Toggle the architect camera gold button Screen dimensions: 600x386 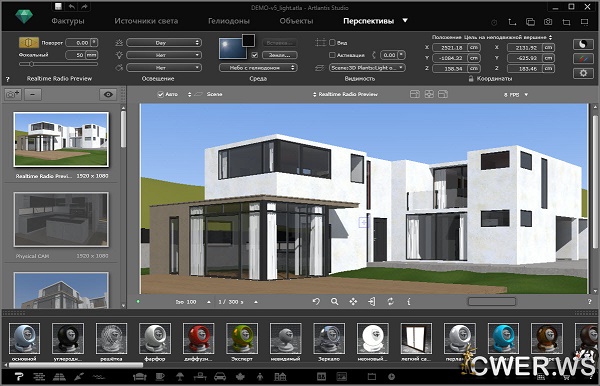tap(29, 42)
